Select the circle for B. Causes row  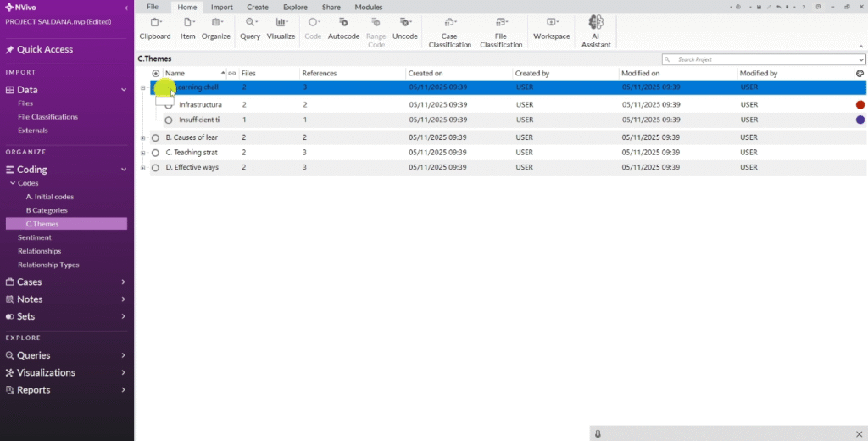(x=155, y=137)
